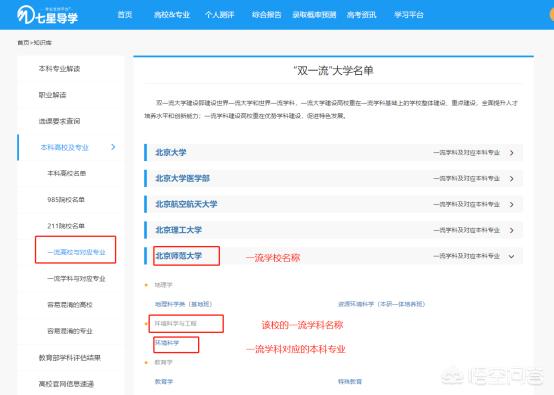Open 一流学科与对应专业 in the sidebar

pos(76,278)
